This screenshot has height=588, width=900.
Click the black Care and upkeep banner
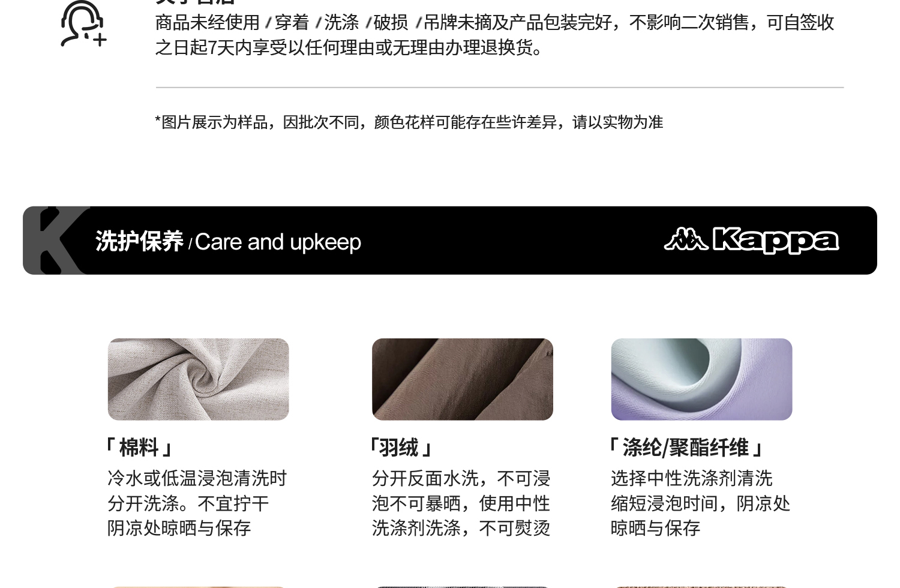click(450, 241)
